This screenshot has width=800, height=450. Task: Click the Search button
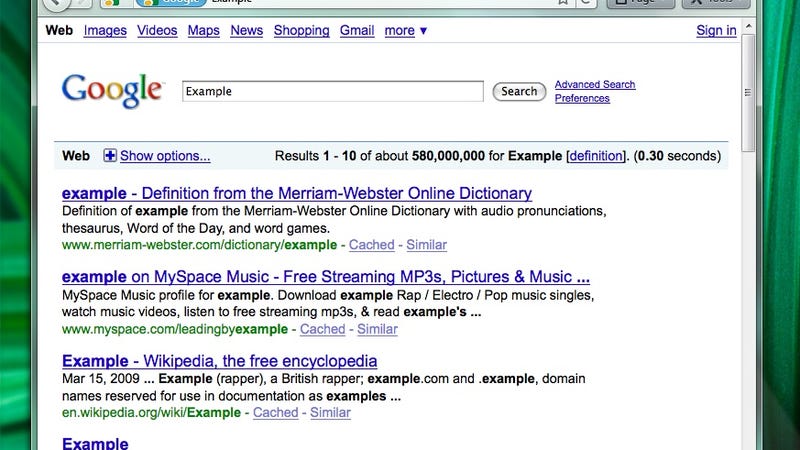coord(519,91)
